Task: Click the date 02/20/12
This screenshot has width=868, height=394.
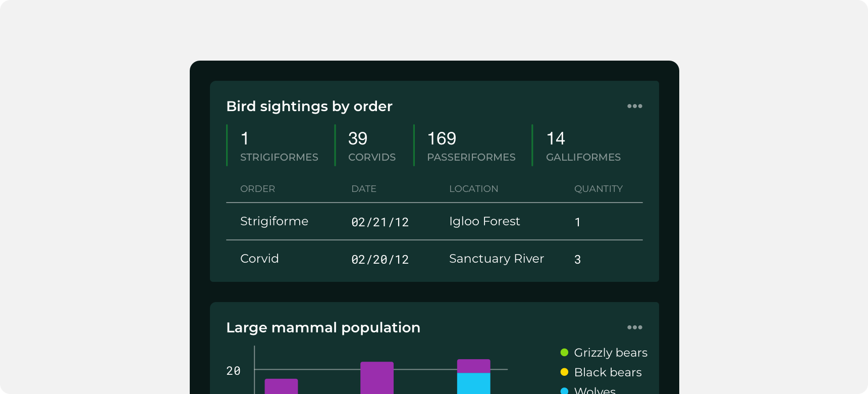Action: click(380, 259)
